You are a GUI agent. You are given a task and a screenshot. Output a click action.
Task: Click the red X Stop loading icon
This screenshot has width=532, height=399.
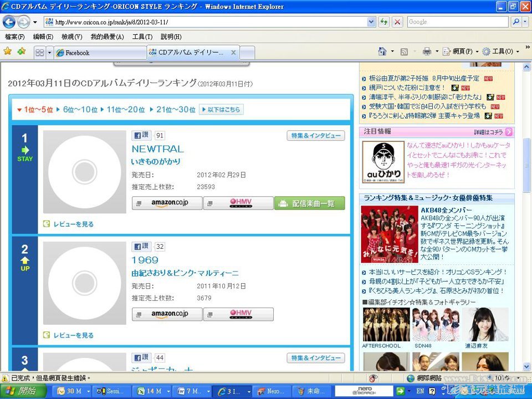397,22
